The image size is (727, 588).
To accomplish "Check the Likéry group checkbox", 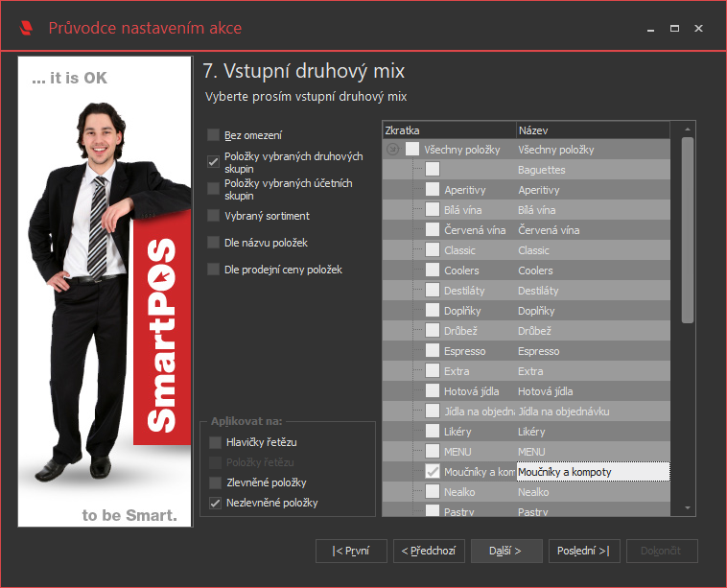I will (x=433, y=432).
